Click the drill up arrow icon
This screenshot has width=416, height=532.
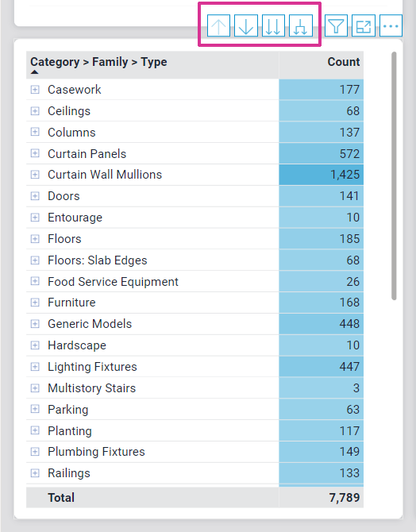(x=218, y=25)
